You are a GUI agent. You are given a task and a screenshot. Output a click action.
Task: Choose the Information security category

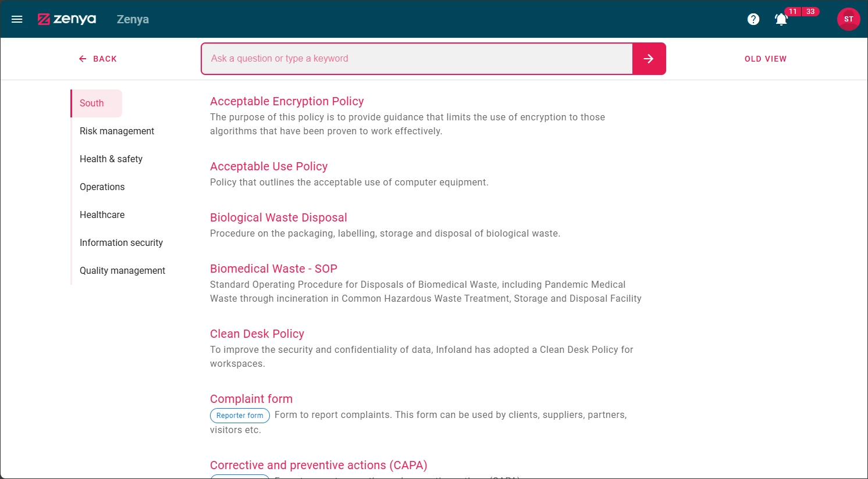coord(121,243)
